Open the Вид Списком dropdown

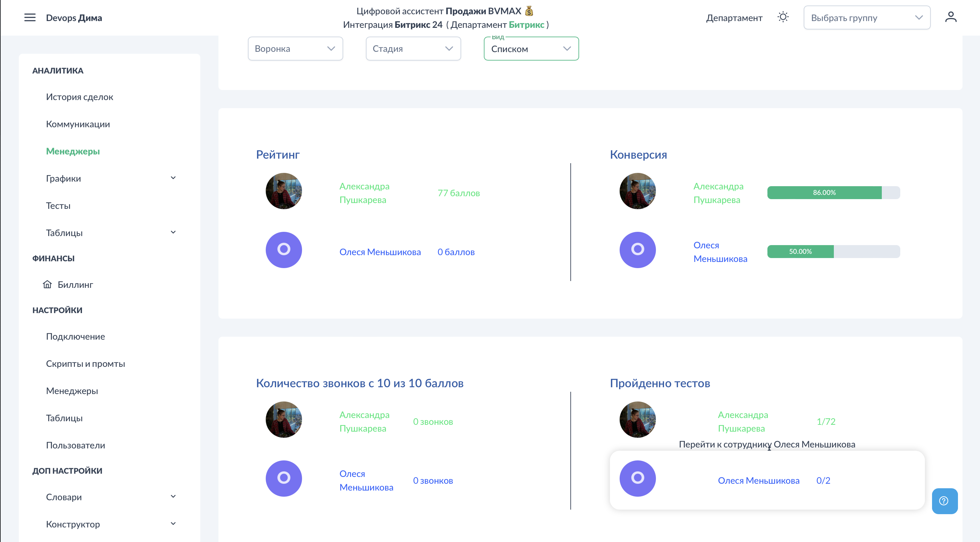531,49
